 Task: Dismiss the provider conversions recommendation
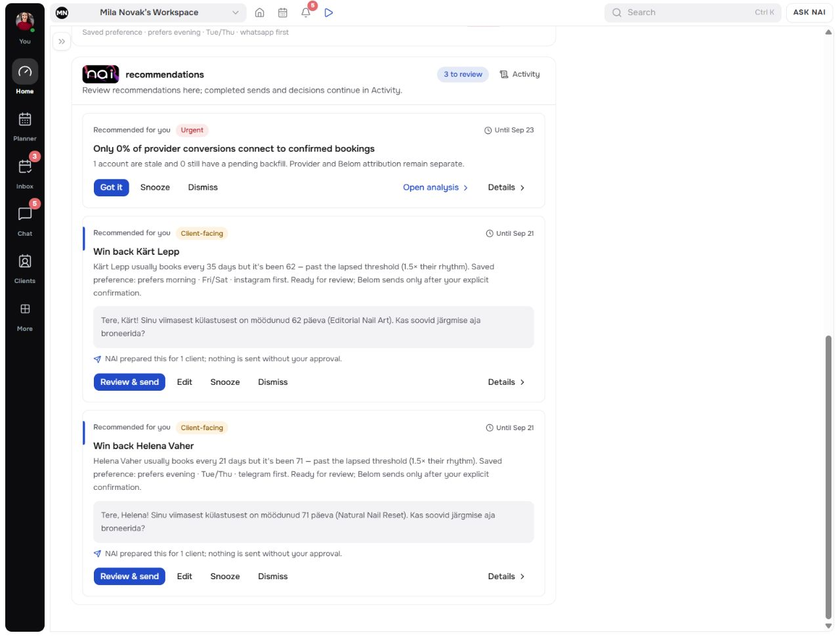[x=203, y=187]
